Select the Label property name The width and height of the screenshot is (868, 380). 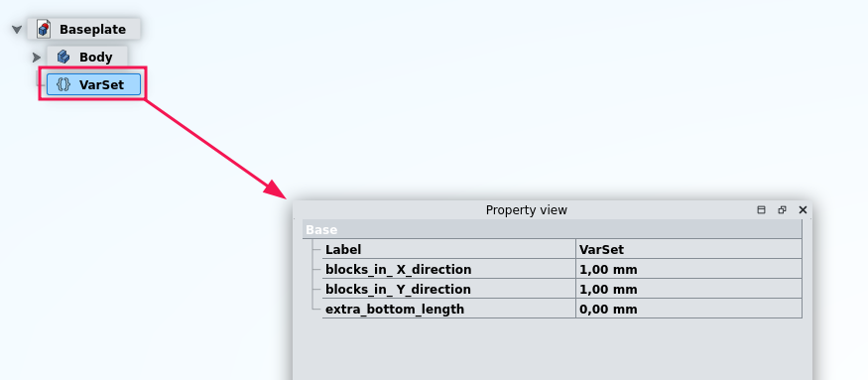(343, 249)
